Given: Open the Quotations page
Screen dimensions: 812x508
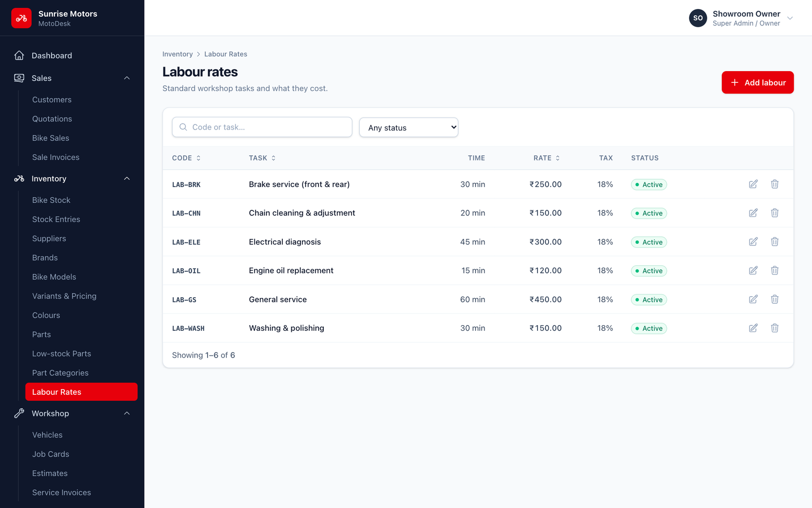Looking at the screenshot, I should click(81, 119).
